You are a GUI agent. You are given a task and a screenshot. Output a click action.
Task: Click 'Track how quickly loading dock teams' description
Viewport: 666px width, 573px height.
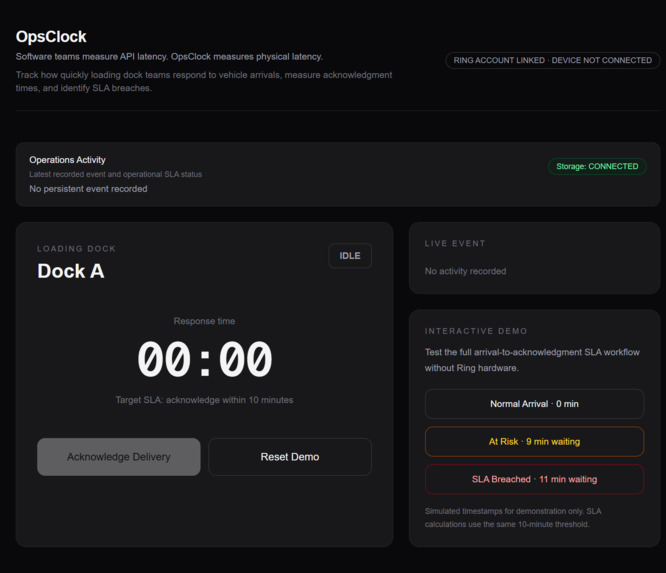click(204, 81)
